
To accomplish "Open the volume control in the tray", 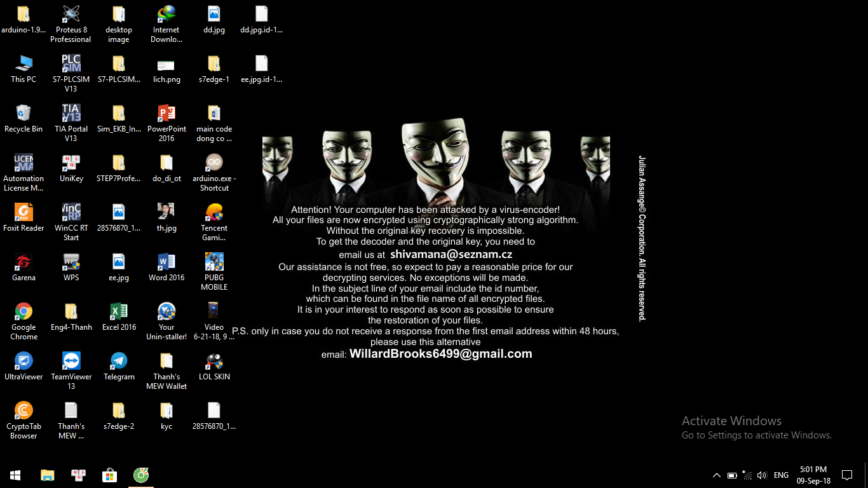I will pyautogui.click(x=762, y=475).
